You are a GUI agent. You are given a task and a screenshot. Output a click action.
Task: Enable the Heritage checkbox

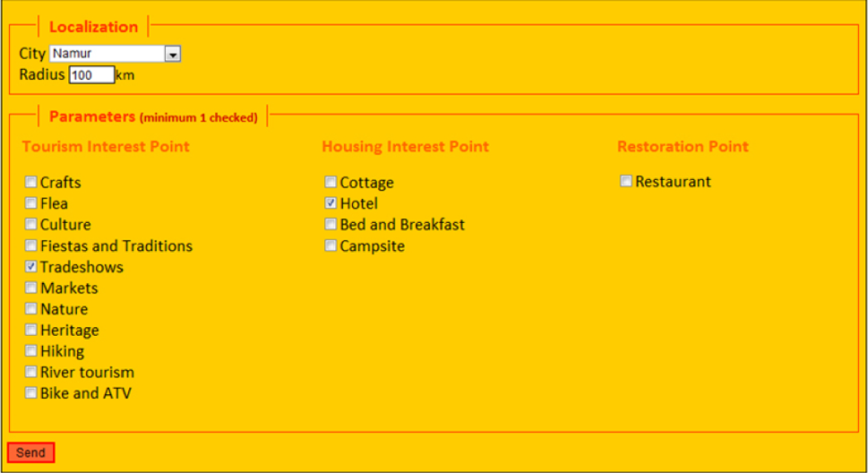pos(31,330)
